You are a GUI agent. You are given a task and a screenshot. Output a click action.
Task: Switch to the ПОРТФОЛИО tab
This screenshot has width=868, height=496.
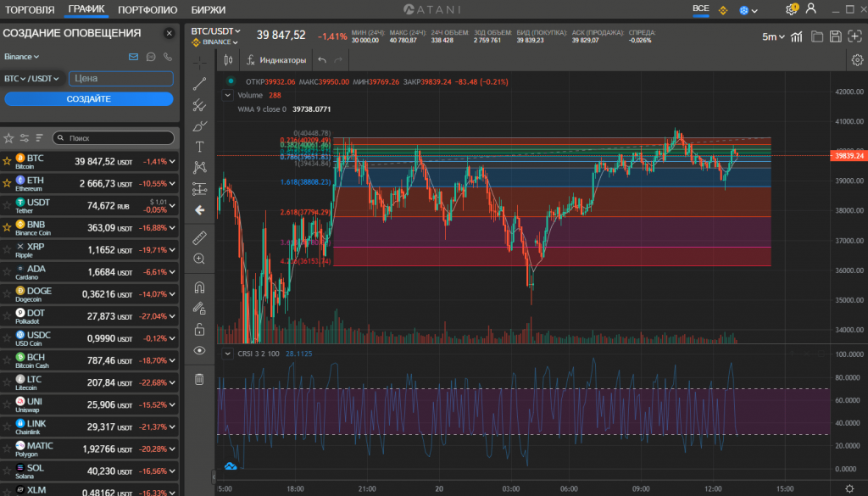[147, 10]
